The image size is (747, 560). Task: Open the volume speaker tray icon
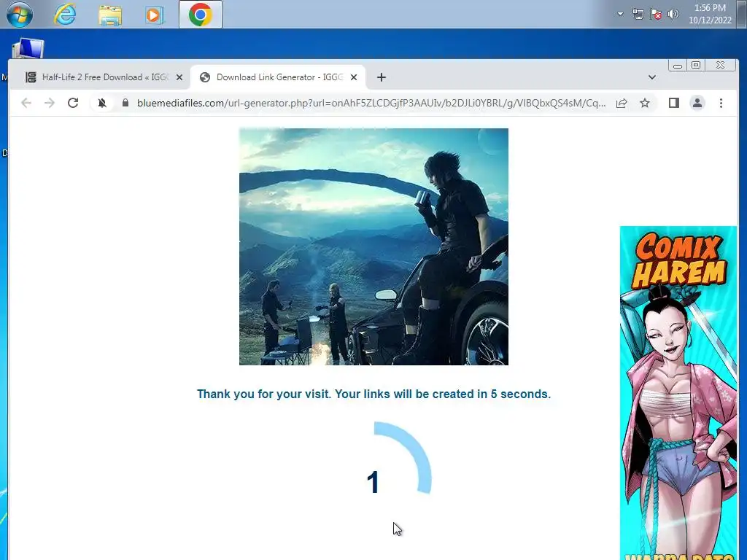673,14
